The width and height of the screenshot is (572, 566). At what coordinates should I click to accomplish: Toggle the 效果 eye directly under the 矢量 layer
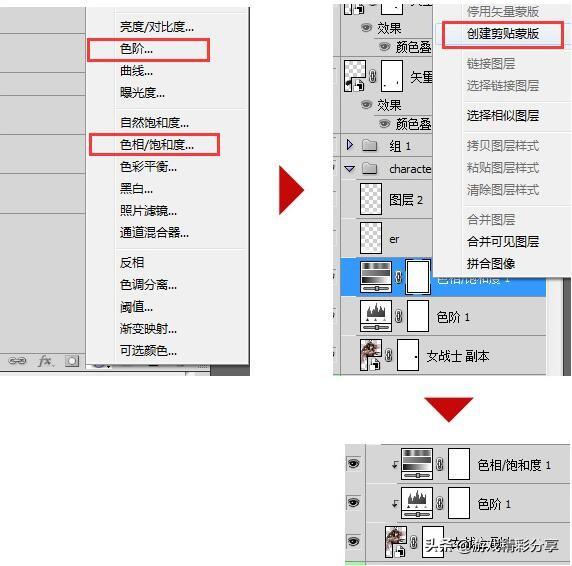point(366,105)
